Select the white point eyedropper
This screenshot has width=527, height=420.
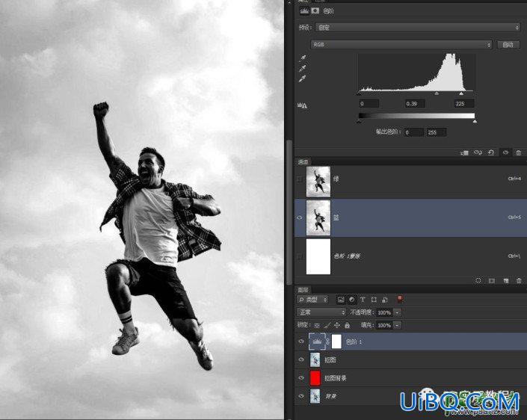coord(303,79)
